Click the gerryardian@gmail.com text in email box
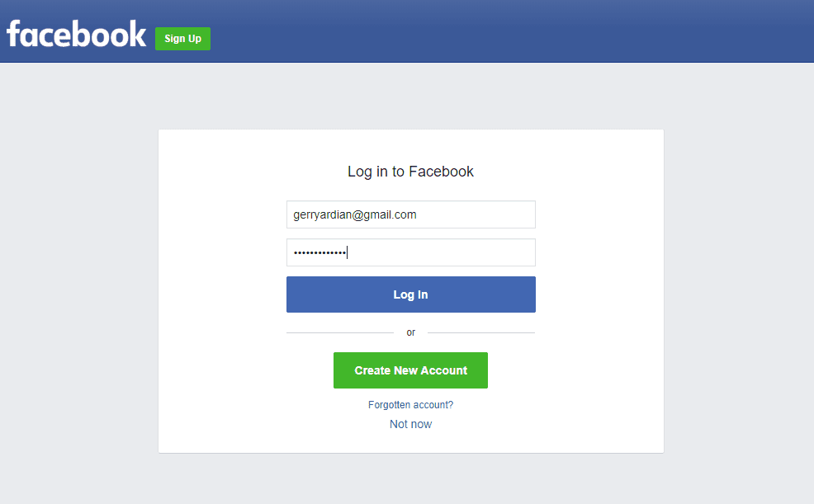The image size is (814, 504). coord(354,214)
